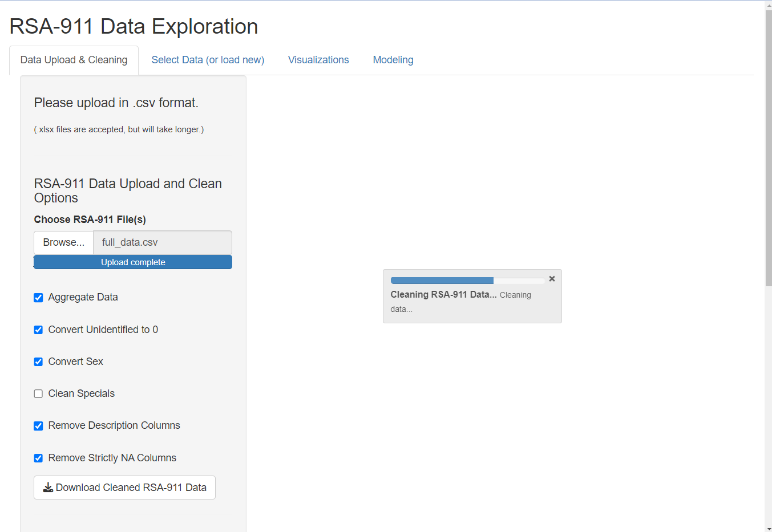Go to the Modeling tab
The height and width of the screenshot is (532, 772).
[393, 60]
